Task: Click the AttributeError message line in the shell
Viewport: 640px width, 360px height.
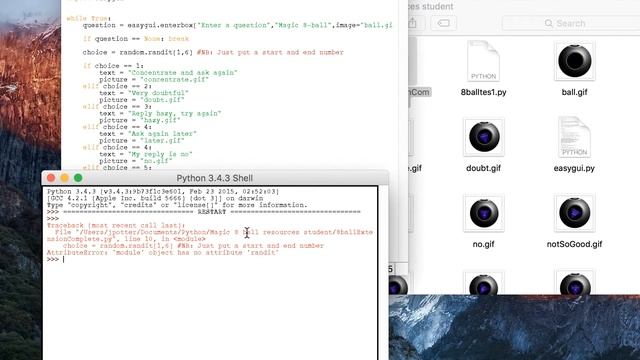Action: click(162, 253)
